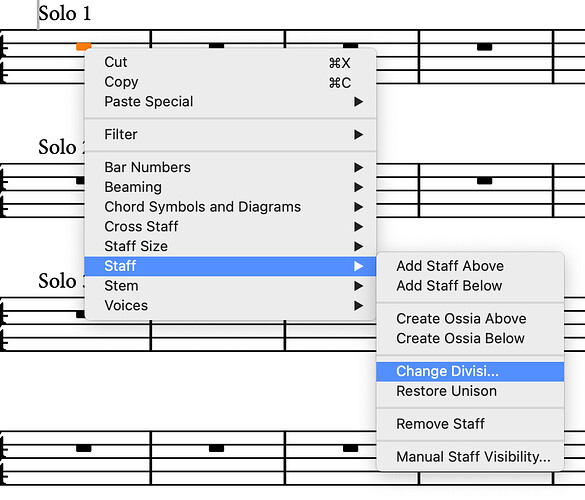Viewport: 585px width, 500px height.
Task: Expand the Voices submenu arrow
Action: (x=359, y=306)
